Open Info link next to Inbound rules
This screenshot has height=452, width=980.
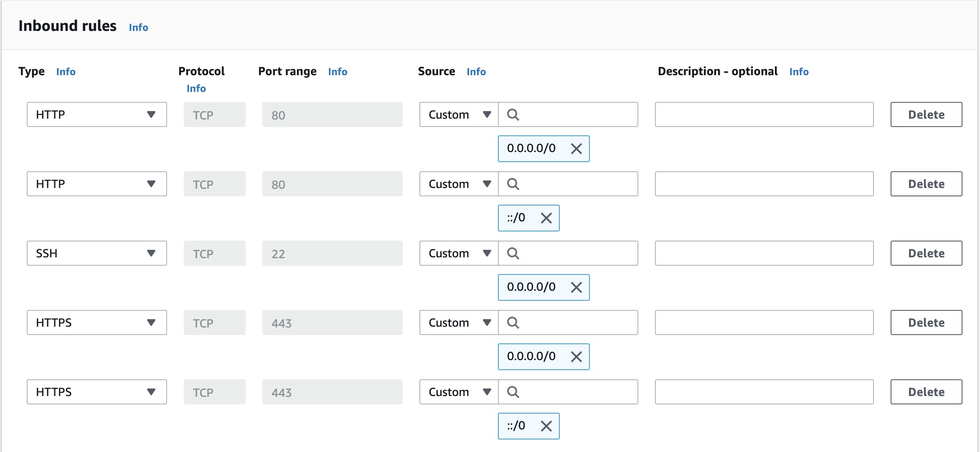coord(138,28)
